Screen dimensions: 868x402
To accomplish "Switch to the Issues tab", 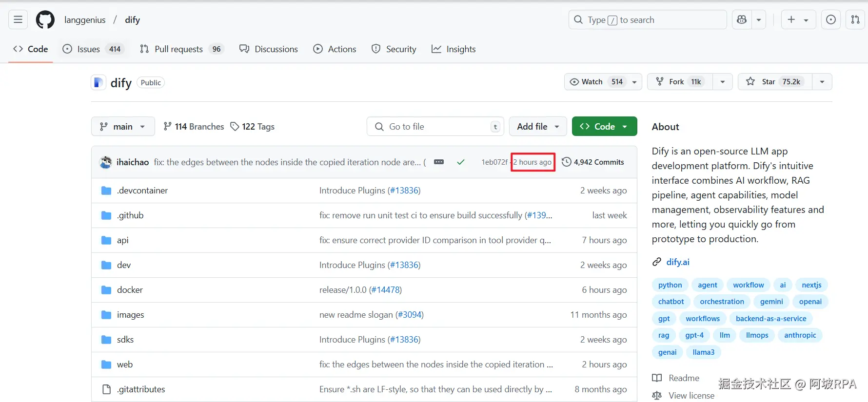I will point(94,49).
